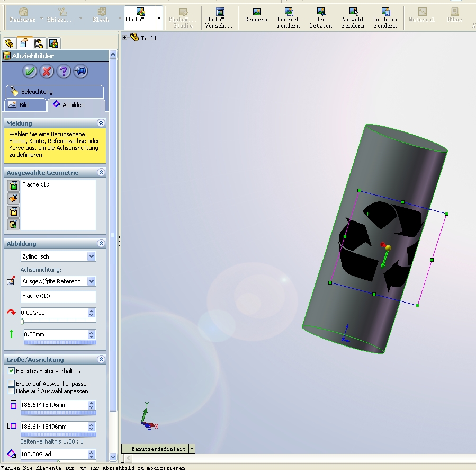Screen dimensions: 476x470
Task: Click In Datei rendern button
Action: point(385,18)
